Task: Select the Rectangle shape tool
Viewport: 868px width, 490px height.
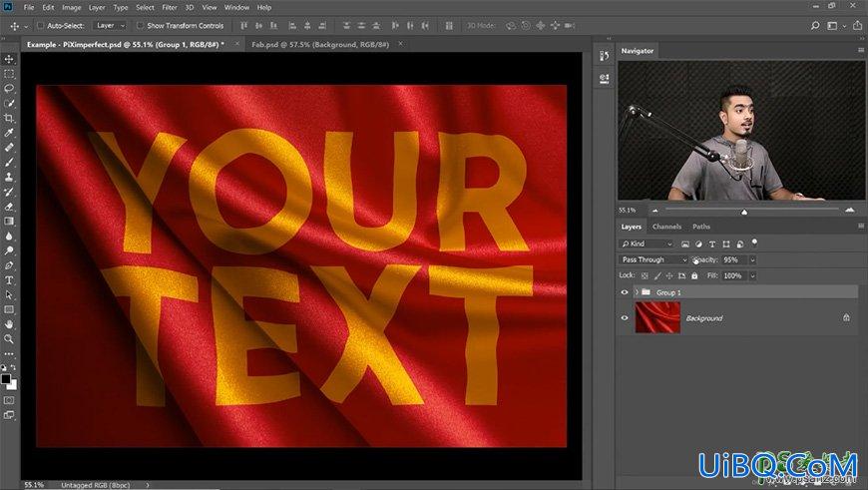Action: coord(9,309)
